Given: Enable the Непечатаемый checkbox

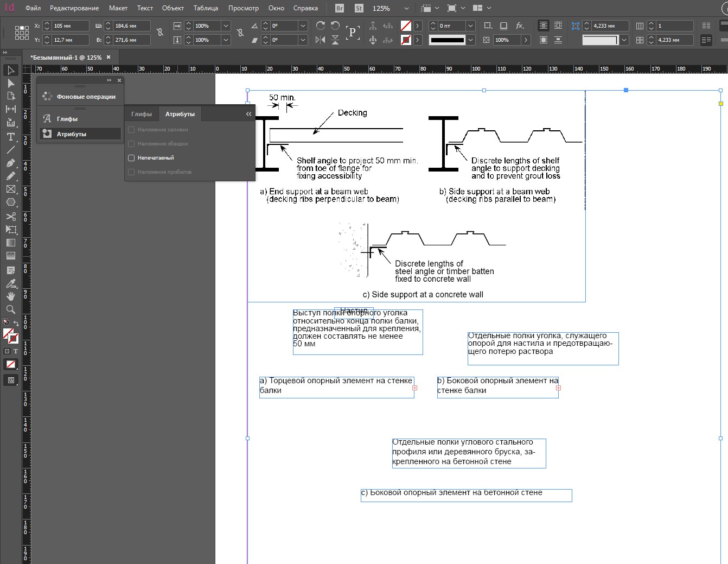Looking at the screenshot, I should point(131,158).
